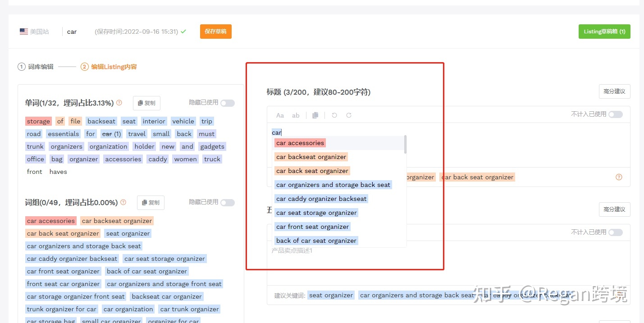The image size is (644, 323).
Task: Click 'car backseat organizer' phrase in 词组 list
Action: 117,221
